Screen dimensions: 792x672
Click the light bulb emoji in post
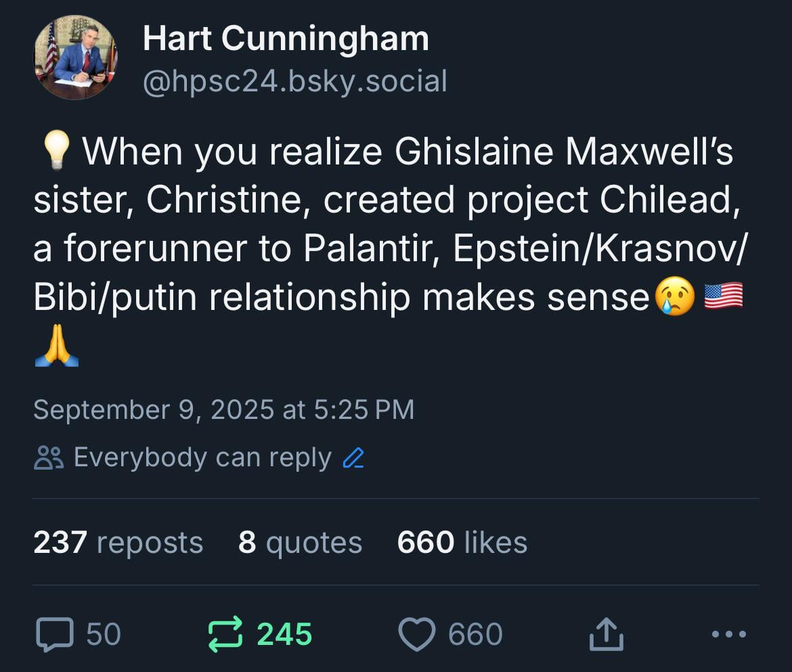coord(57,150)
